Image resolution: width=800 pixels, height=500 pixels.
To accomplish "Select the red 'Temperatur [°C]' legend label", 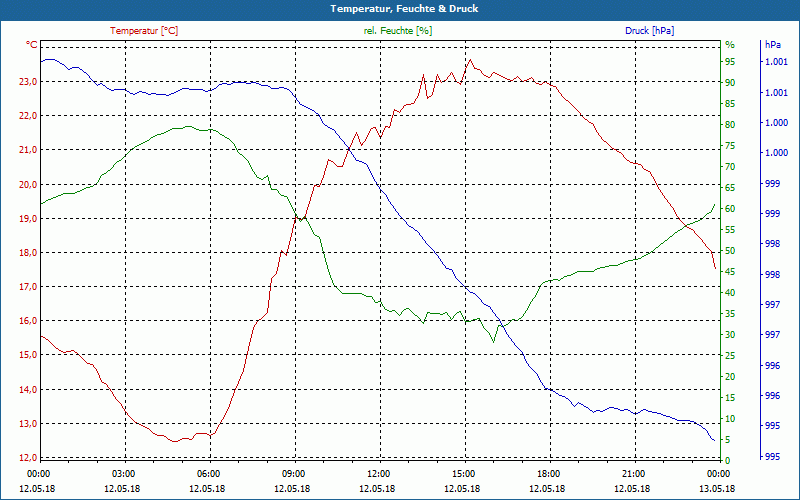I will (144, 31).
